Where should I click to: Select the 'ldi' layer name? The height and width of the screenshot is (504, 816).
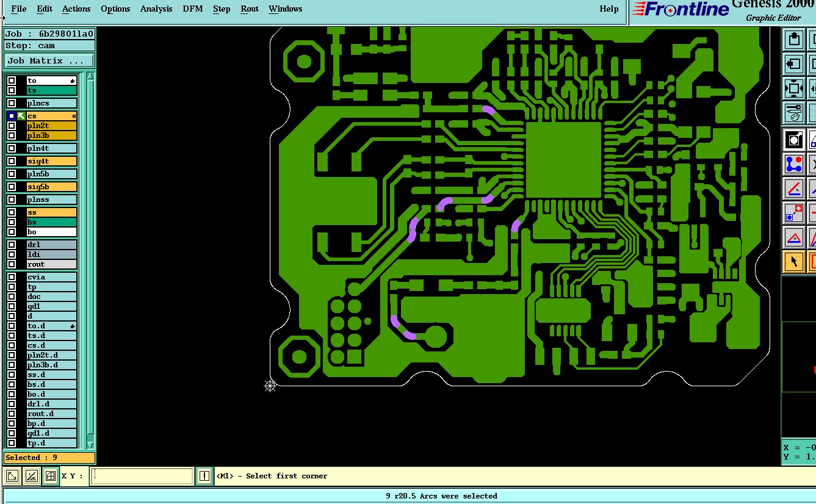click(x=52, y=254)
